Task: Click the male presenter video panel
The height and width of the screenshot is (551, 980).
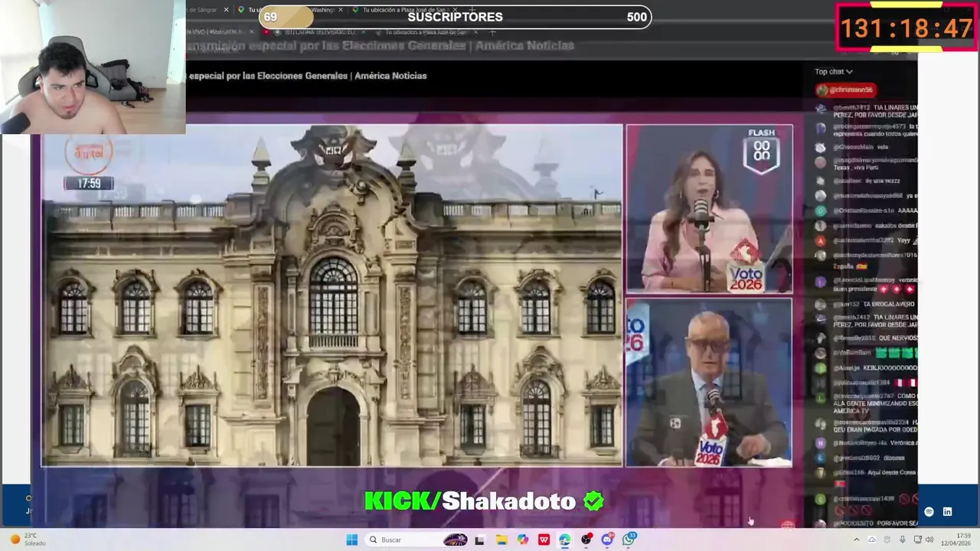Action: tap(709, 383)
